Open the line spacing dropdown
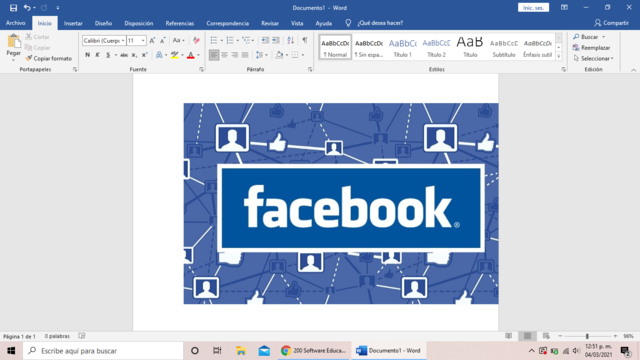This screenshot has height=360, width=640. [262, 55]
